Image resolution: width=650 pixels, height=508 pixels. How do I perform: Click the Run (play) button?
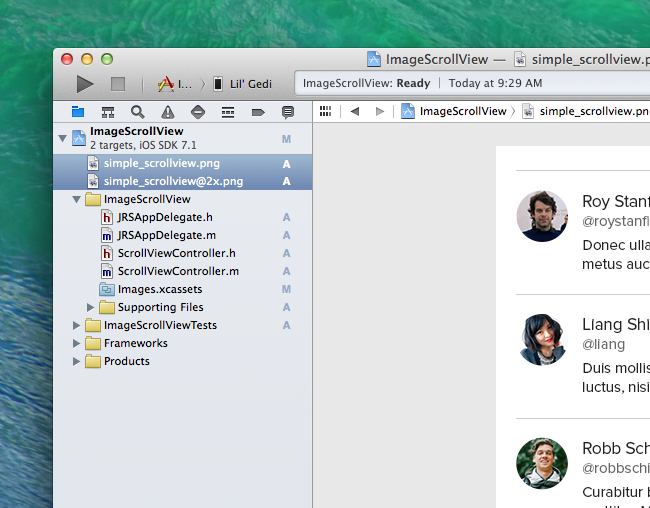85,85
